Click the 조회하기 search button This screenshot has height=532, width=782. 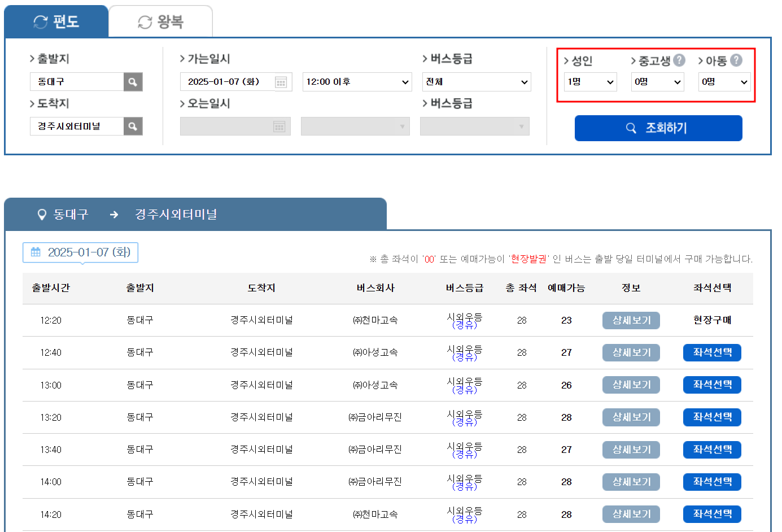coord(658,128)
